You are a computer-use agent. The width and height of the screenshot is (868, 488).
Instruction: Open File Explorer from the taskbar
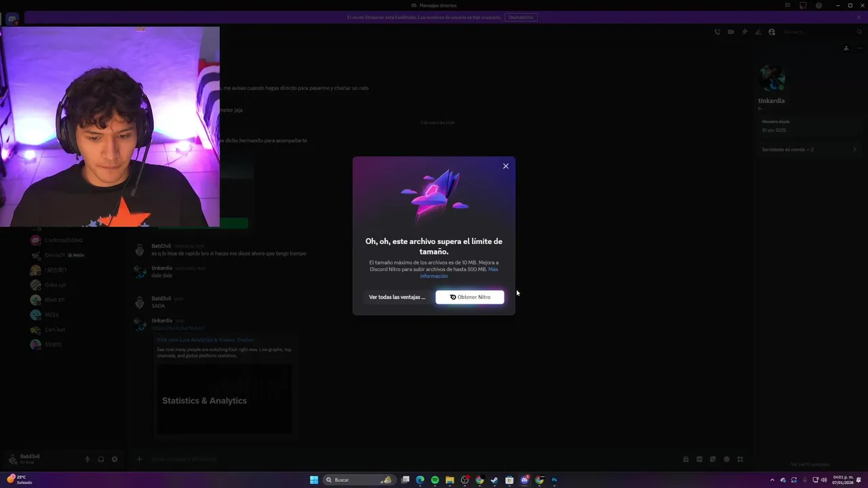pos(450,480)
